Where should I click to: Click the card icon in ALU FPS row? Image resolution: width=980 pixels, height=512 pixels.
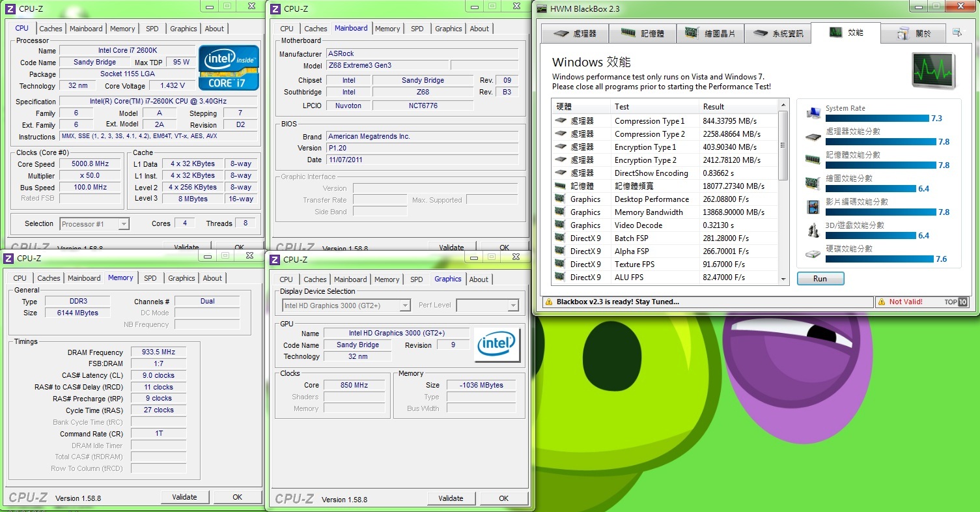coord(560,277)
